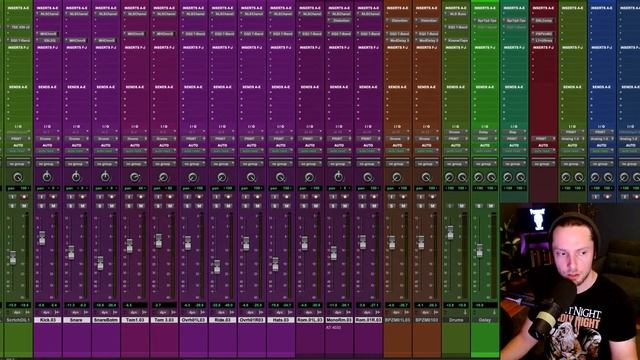Click the Kick.03 volume fader
The width and height of the screenshot is (640, 360).
pyautogui.click(x=42, y=238)
